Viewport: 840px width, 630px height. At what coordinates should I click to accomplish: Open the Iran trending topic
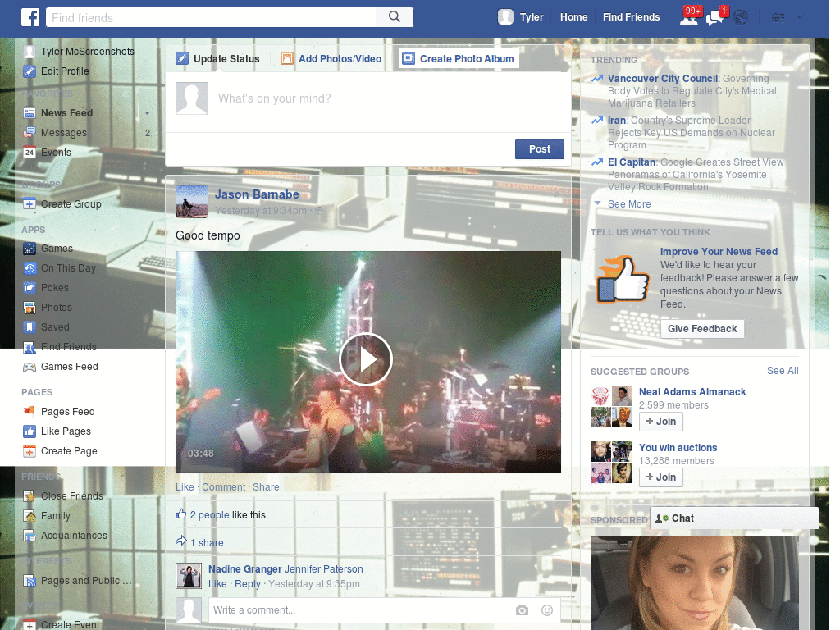[617, 121]
